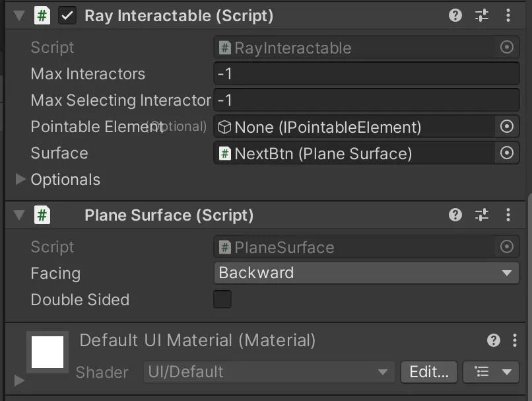Enable the Double Sided checkbox

tap(222, 299)
